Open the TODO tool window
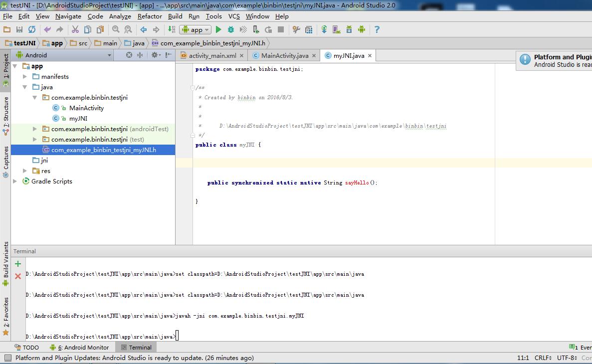Image resolution: width=592 pixels, height=364 pixels. tap(26, 348)
